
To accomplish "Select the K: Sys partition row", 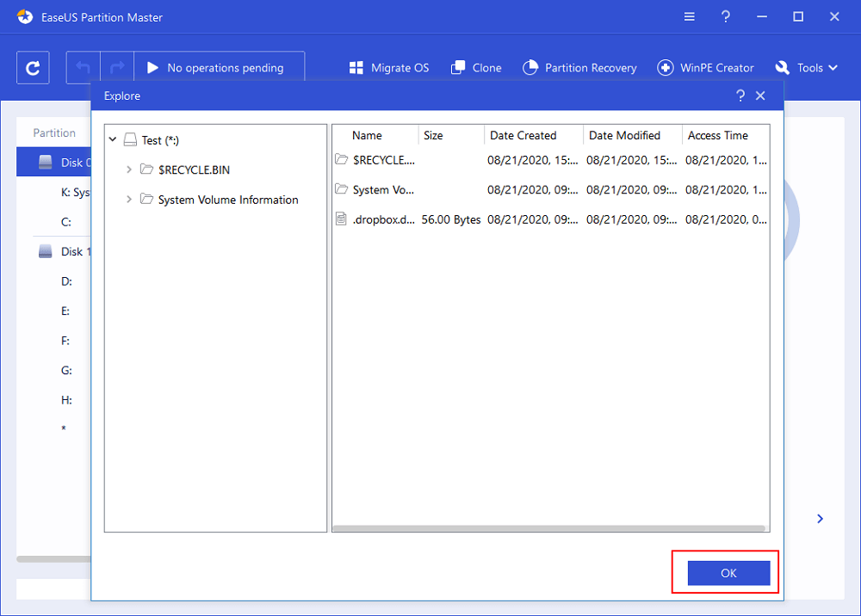I will point(53,192).
